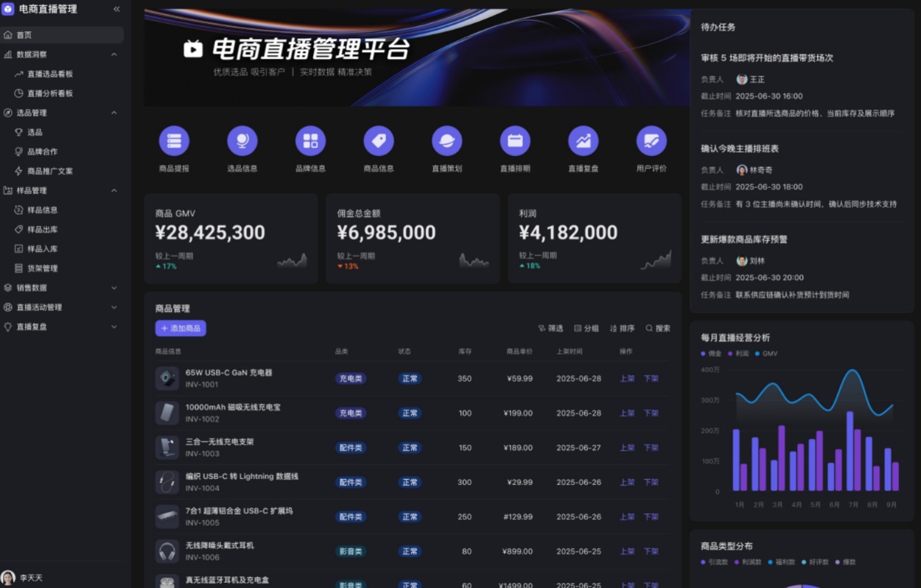Click the 无线降噪头戴式耳机 product thumbnail

click(x=167, y=551)
